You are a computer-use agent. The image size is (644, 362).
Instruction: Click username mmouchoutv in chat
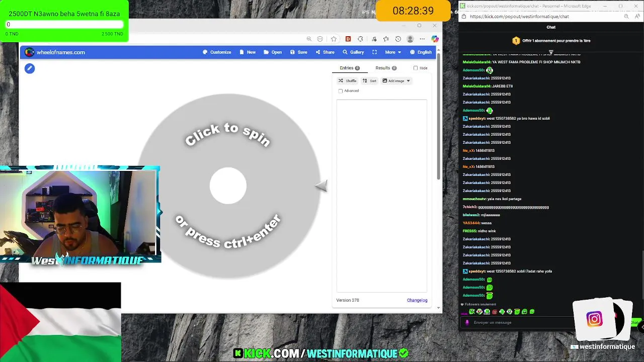474,199
